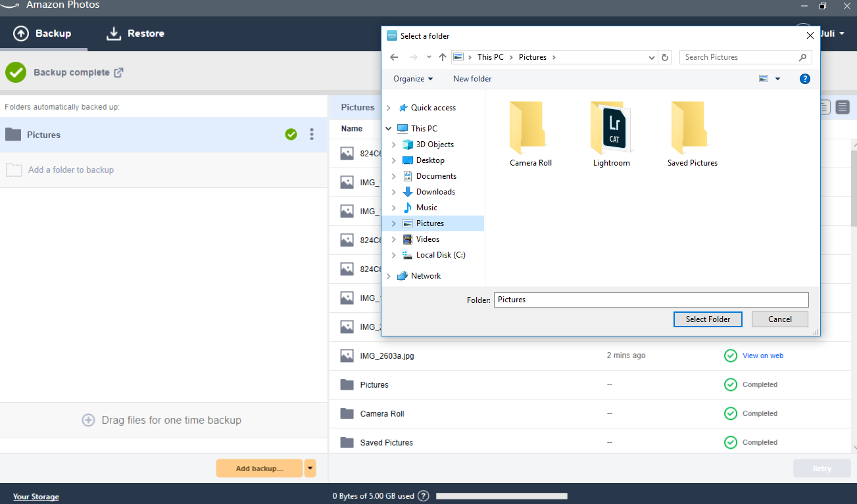Click Completed status icon for Camera Roll row

click(730, 413)
